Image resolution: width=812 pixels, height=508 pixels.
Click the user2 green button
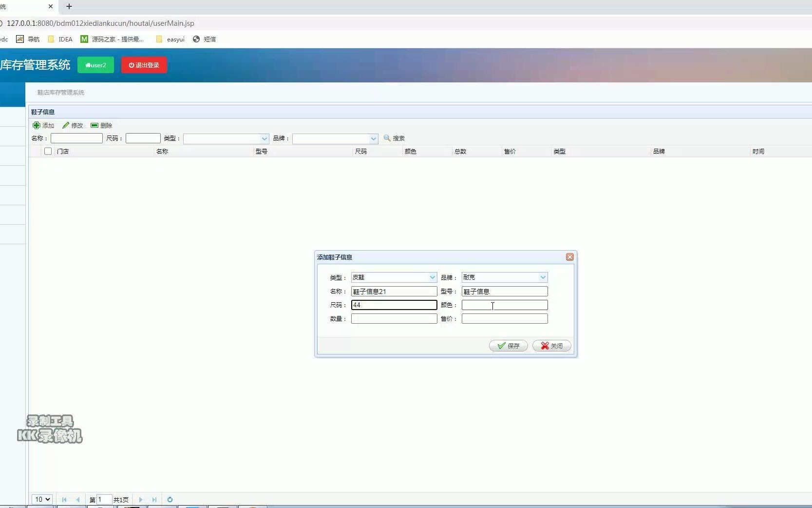pos(95,65)
